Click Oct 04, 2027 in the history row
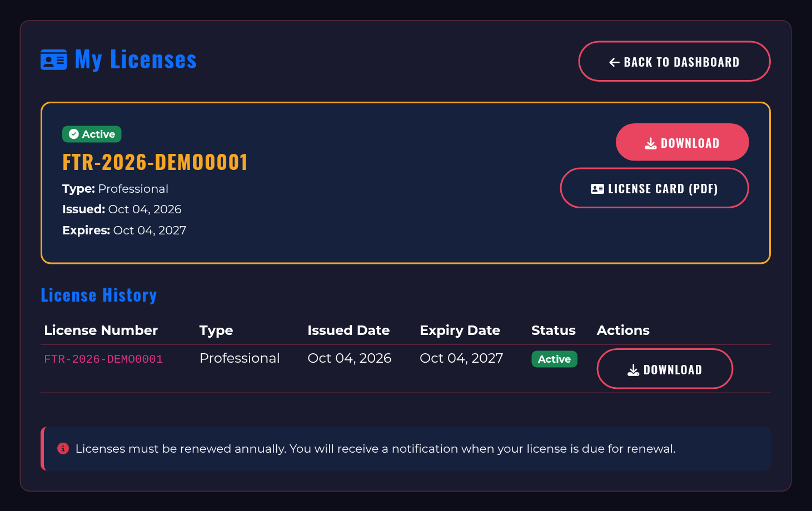Image resolution: width=812 pixels, height=511 pixels. pyautogui.click(x=461, y=358)
